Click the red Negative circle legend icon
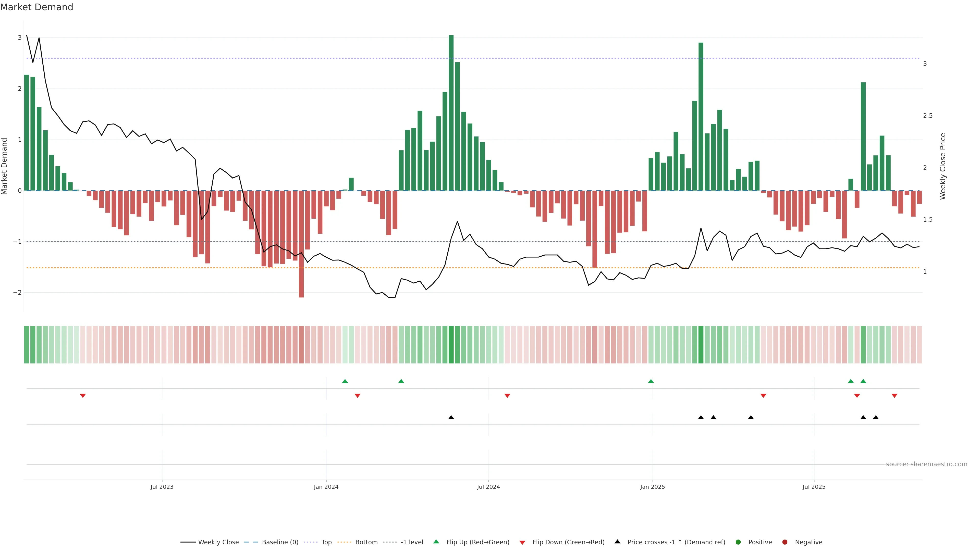980x551 pixels. (785, 542)
